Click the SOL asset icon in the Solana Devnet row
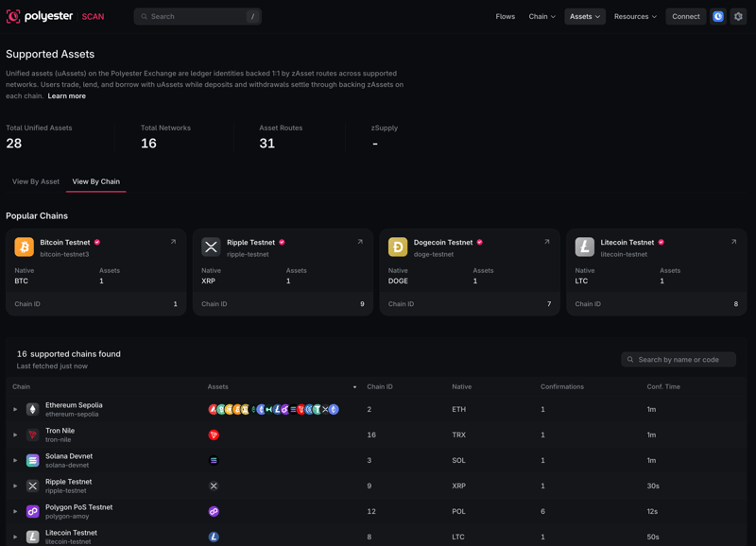The image size is (756, 546). [214, 460]
